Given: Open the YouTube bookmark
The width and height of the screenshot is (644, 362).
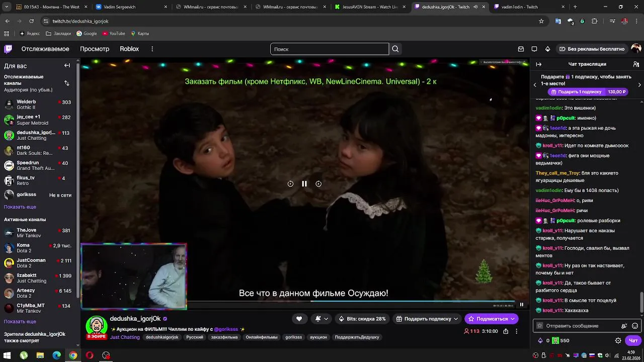Looking at the screenshot, I should (x=113, y=33).
